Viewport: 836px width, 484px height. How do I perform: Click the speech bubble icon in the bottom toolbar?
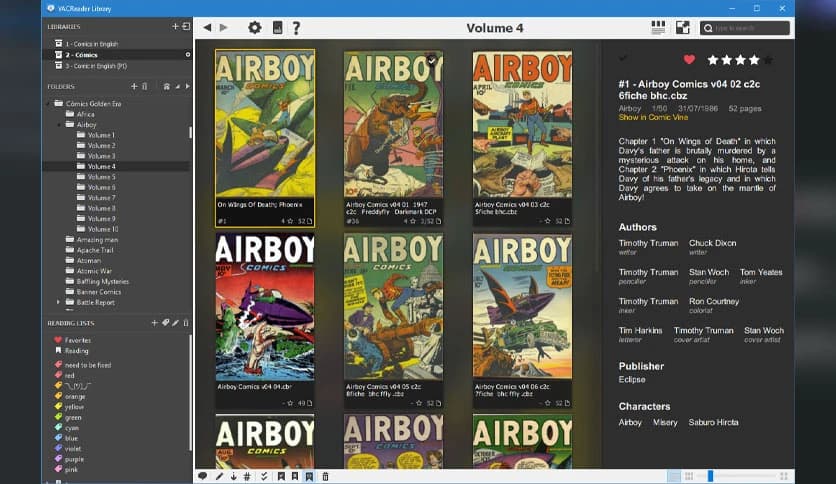click(203, 476)
